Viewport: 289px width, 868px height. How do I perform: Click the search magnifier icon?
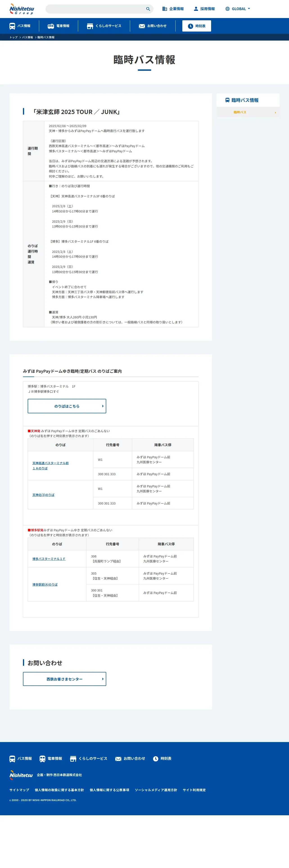(148, 9)
